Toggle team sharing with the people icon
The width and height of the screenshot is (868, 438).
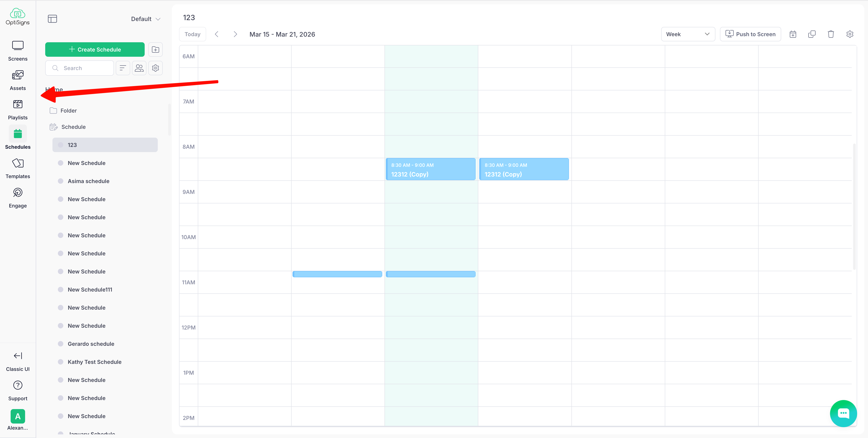(x=139, y=68)
